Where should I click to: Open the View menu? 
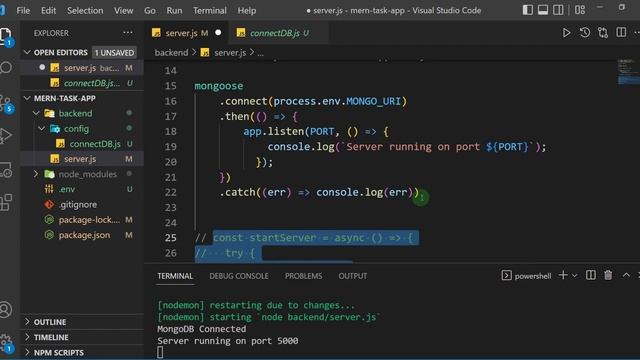click(123, 10)
